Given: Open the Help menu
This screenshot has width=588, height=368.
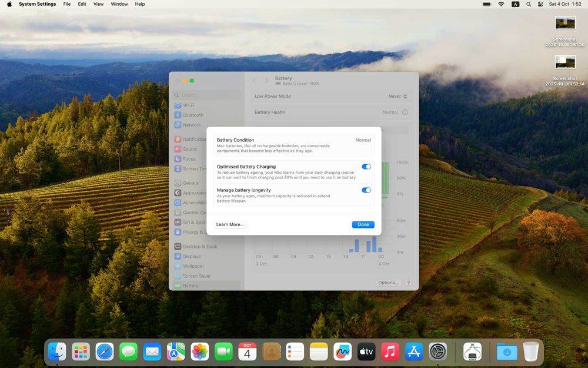Looking at the screenshot, I should 140,4.
